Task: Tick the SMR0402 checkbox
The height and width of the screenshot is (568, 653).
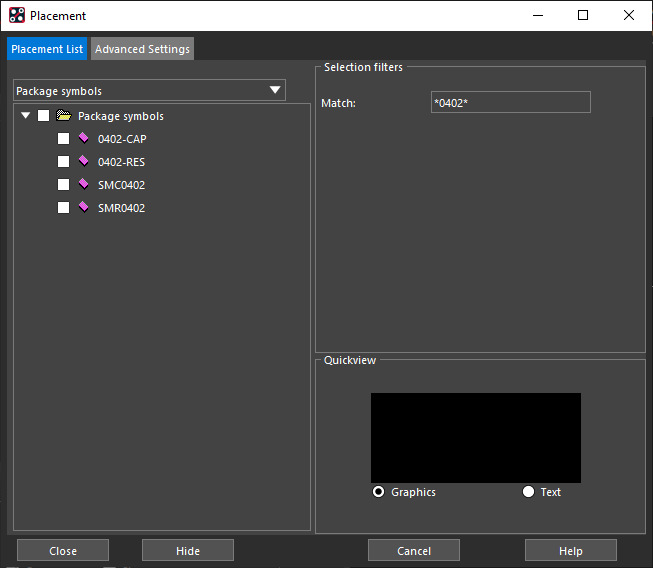Action: tap(63, 207)
